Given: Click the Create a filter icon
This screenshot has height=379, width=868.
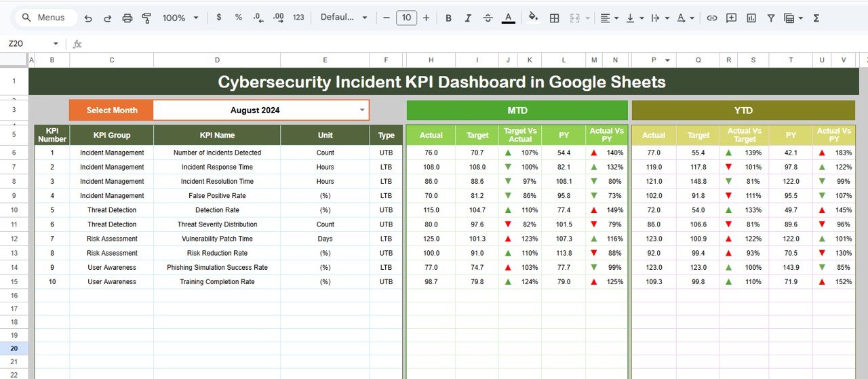Looking at the screenshot, I should point(771,18).
